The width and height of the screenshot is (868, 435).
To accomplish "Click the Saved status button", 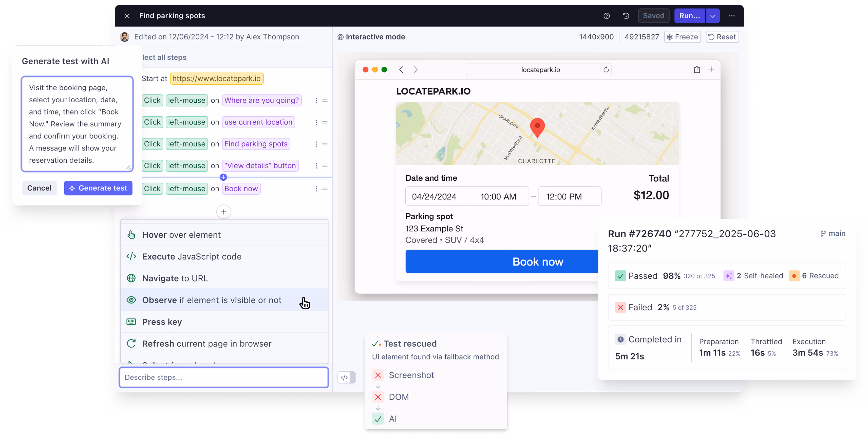I will (x=653, y=16).
